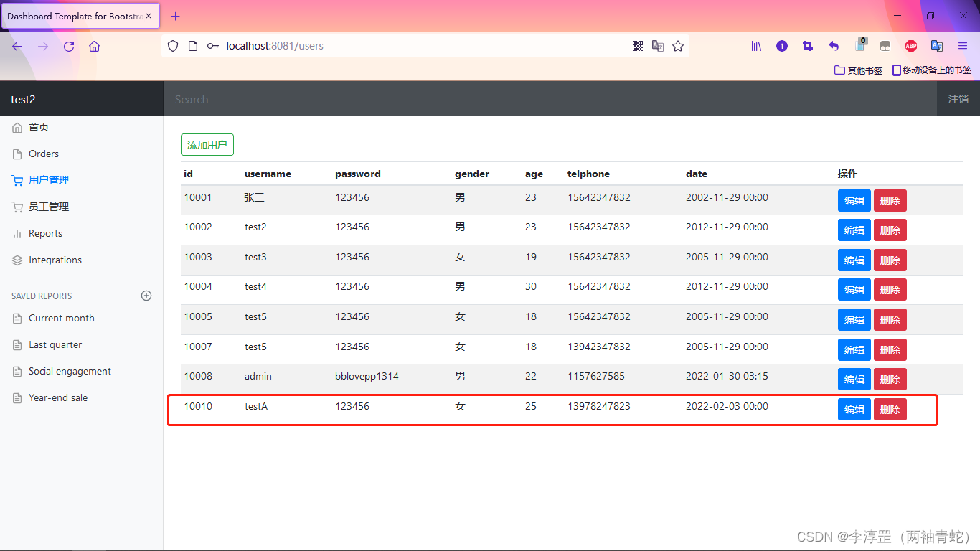Click 编辑 for user admin
This screenshot has width=980, height=551.
[854, 380]
